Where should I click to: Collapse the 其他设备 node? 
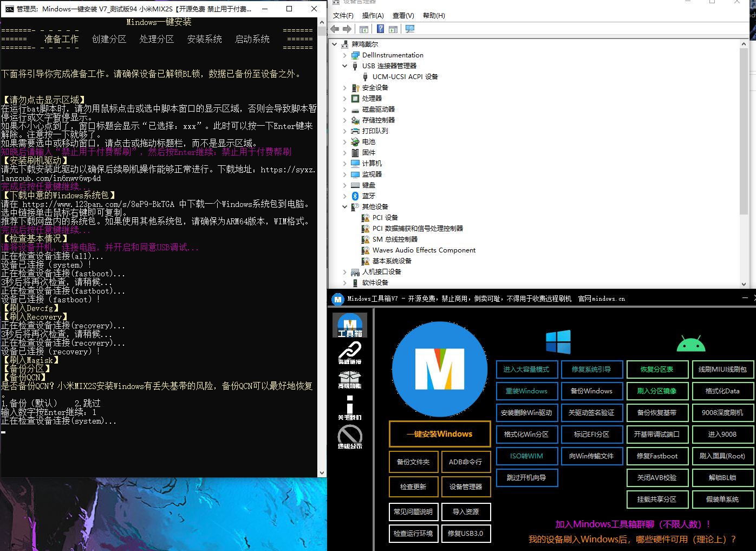pos(345,206)
